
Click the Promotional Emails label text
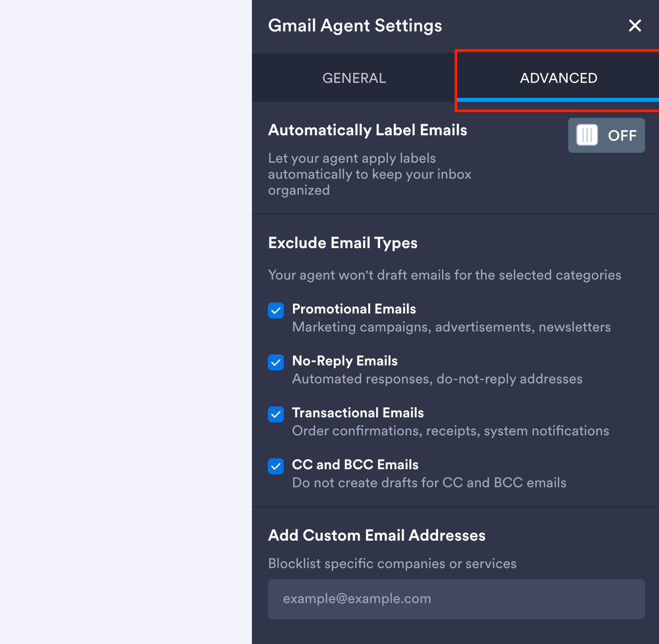pyautogui.click(x=354, y=309)
